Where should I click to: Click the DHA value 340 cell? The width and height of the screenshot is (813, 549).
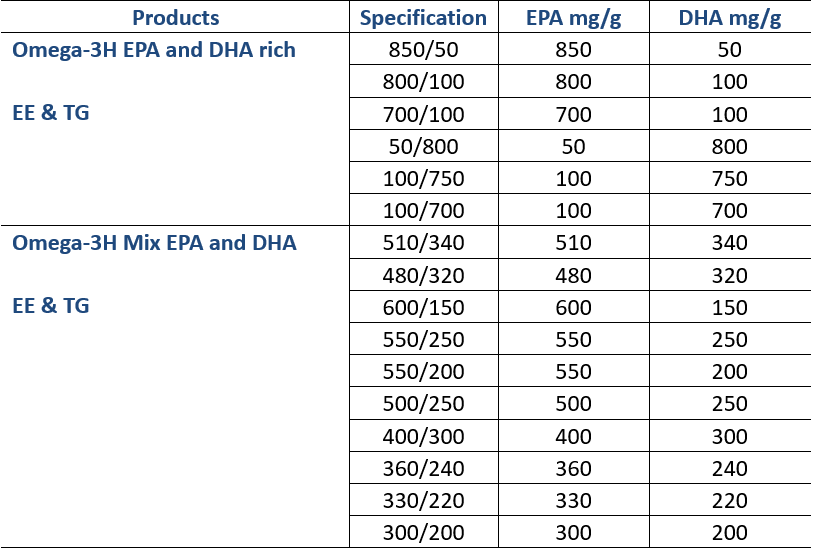[729, 243]
